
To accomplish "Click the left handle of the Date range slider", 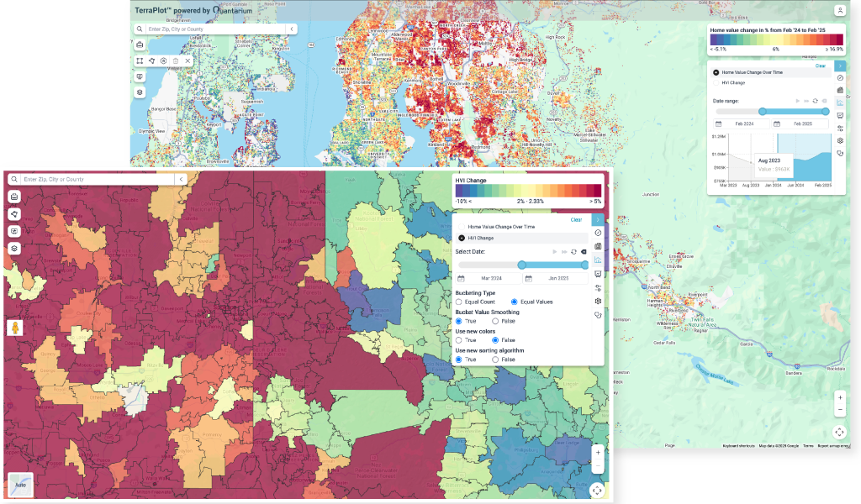I will (762, 112).
